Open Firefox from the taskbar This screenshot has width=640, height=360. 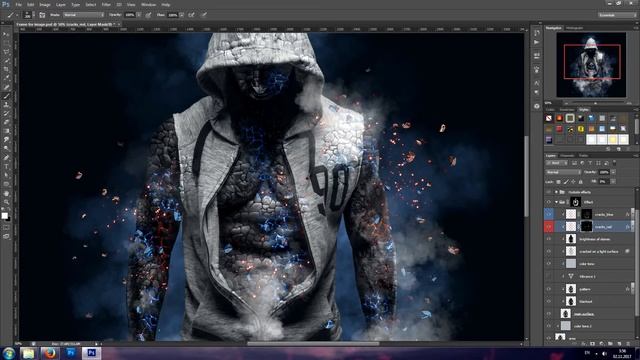50,353
